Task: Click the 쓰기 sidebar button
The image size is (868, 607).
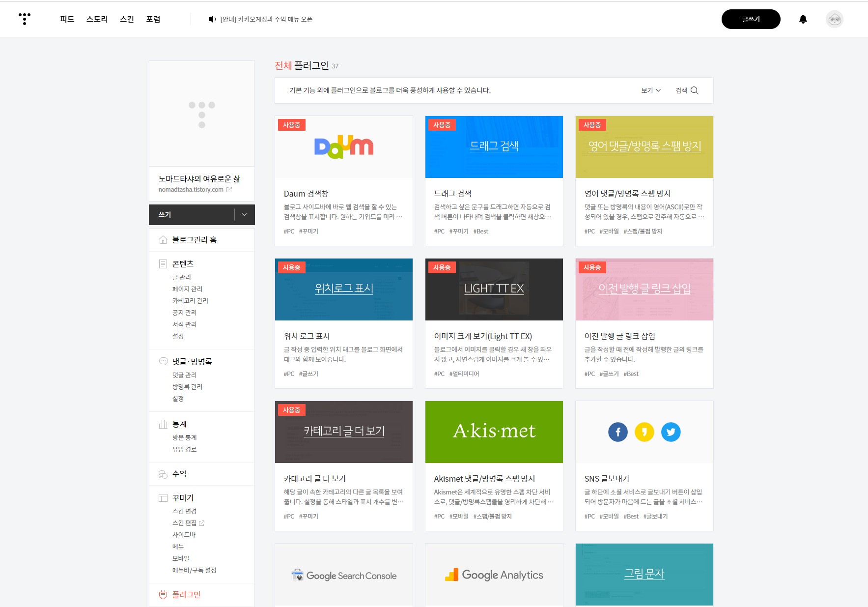Action: (192, 215)
